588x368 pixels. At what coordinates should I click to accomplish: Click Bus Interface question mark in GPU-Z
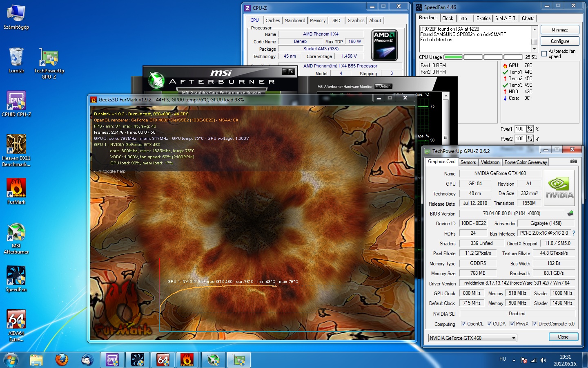[x=573, y=233]
